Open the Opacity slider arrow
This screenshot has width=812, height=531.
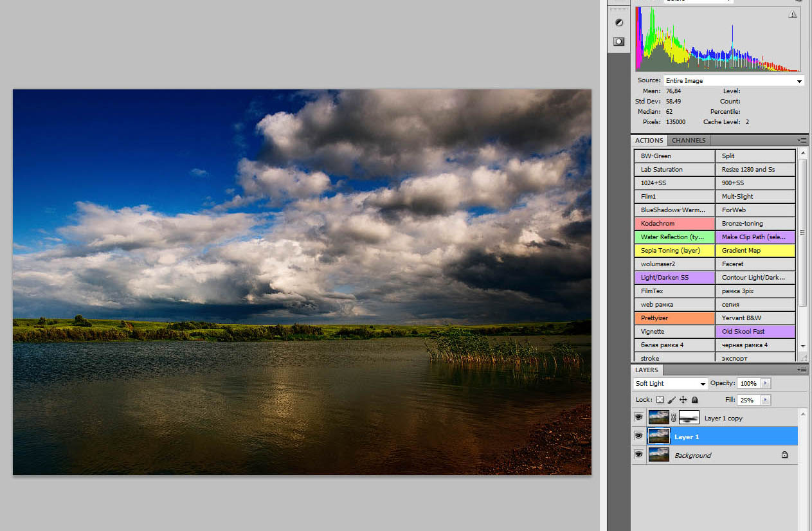[x=765, y=383]
